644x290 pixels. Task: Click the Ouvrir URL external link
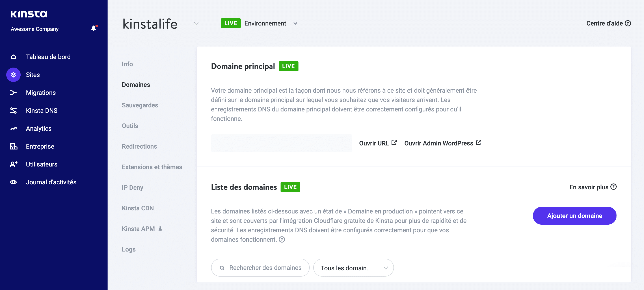(x=378, y=143)
